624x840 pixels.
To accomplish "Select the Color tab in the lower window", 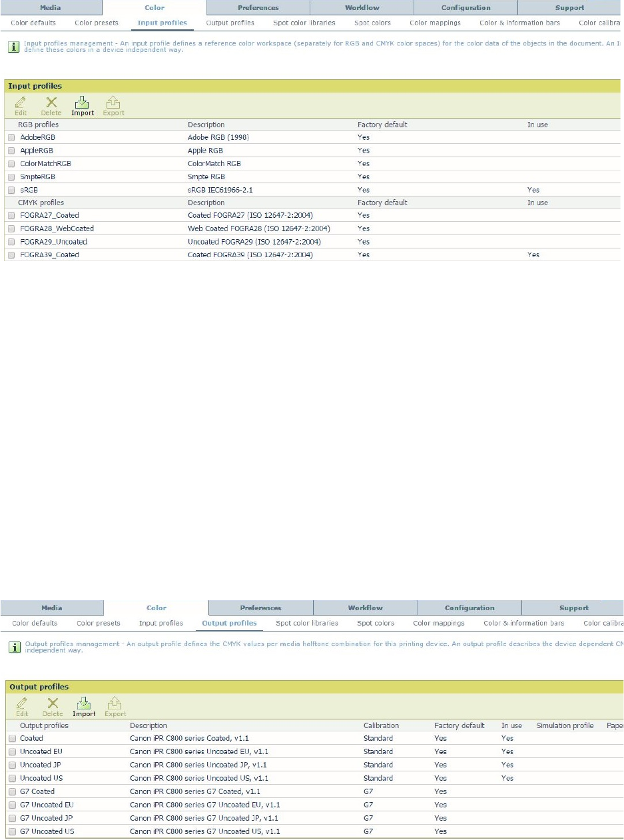I will point(156,608).
